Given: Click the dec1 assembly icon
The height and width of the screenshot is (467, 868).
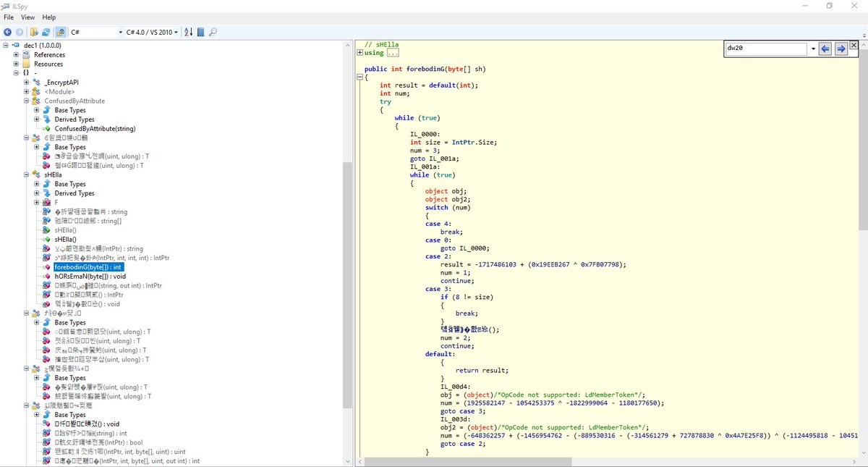Looking at the screenshot, I should [17, 46].
